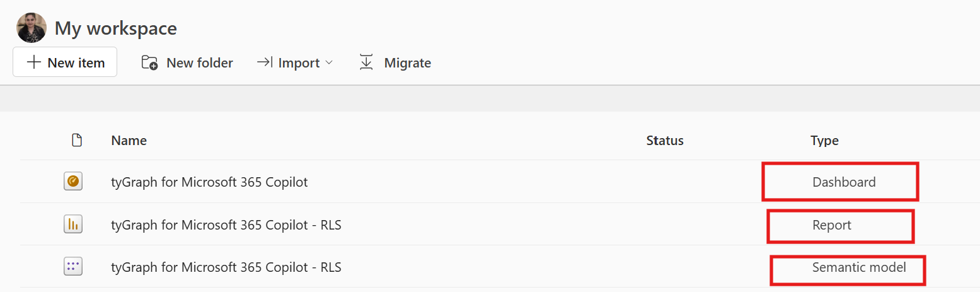Click the user profile avatar picture
The height and width of the screenshot is (292, 980).
pyautogui.click(x=32, y=28)
